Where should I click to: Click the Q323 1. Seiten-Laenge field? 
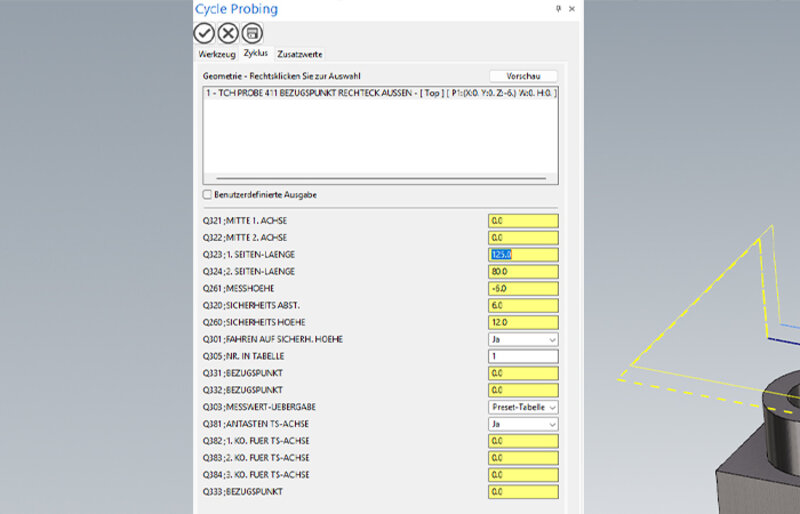coord(523,254)
